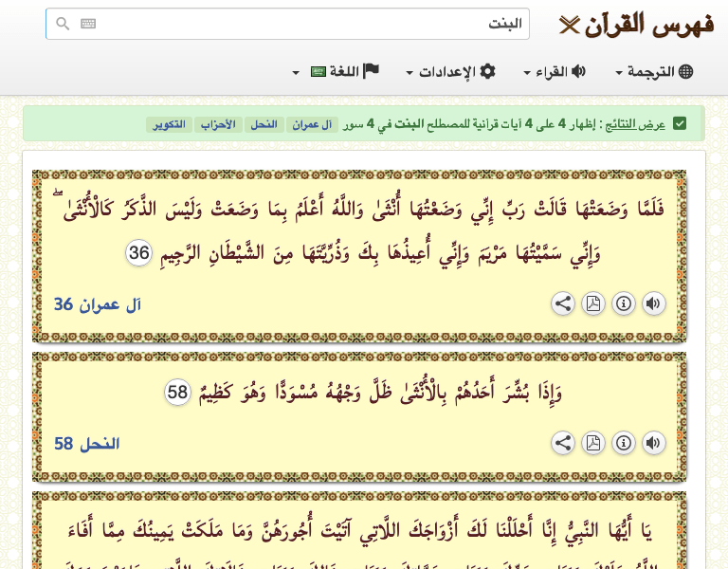This screenshot has height=569, width=728.
Task: Open the virtual keyboard icon in search box
Action: (x=88, y=24)
